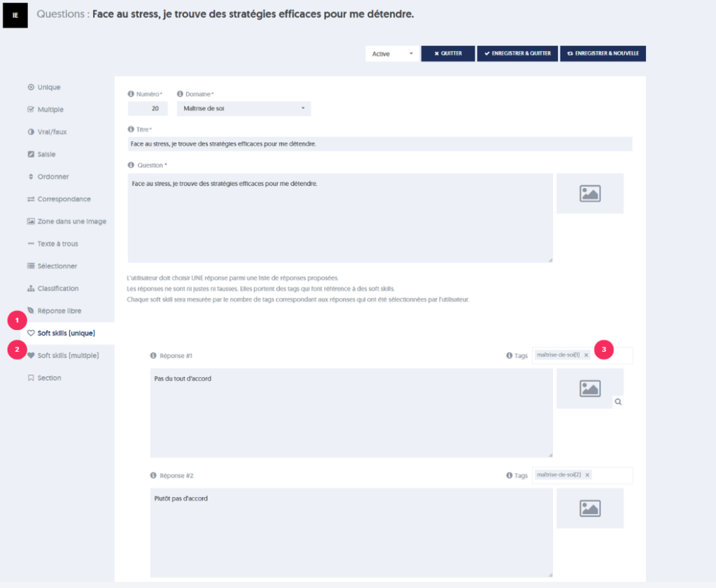Click the Numéro field showing 20

coord(148,108)
